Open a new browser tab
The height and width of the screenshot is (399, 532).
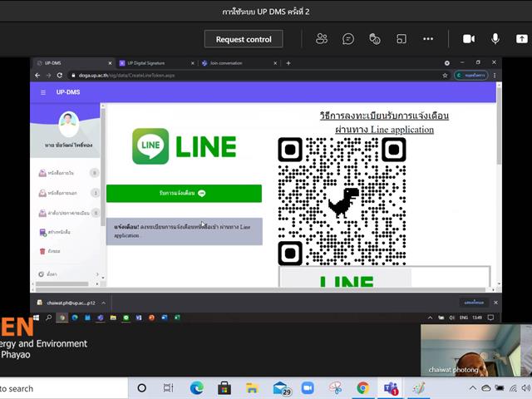pyautogui.click(x=288, y=63)
